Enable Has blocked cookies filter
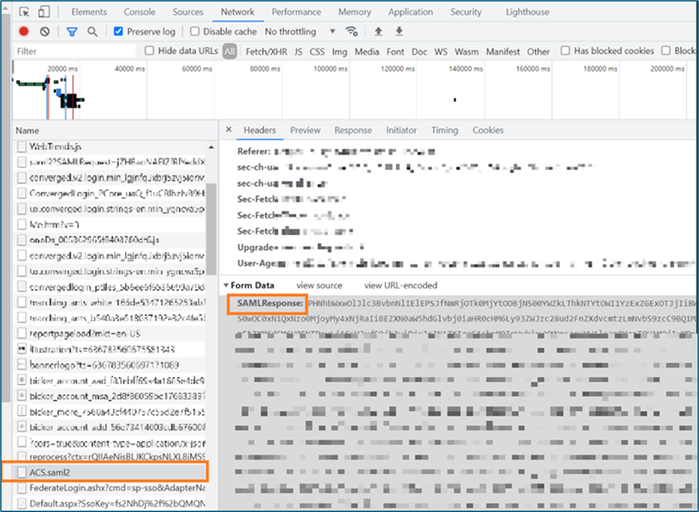This screenshot has width=699, height=512. tap(565, 51)
